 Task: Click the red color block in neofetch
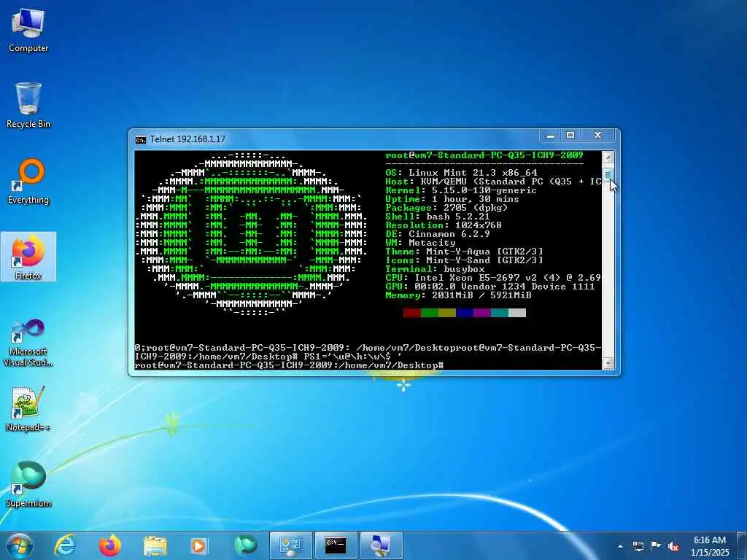coord(411,313)
